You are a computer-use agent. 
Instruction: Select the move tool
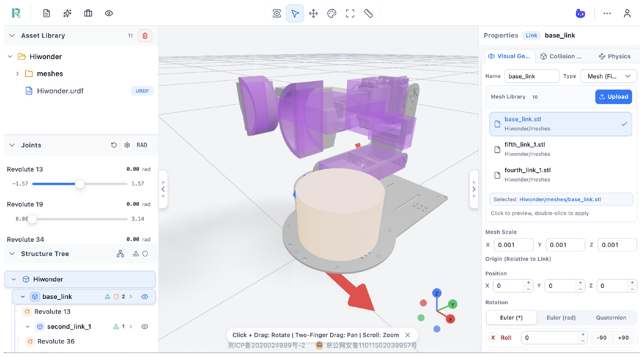pyautogui.click(x=313, y=13)
